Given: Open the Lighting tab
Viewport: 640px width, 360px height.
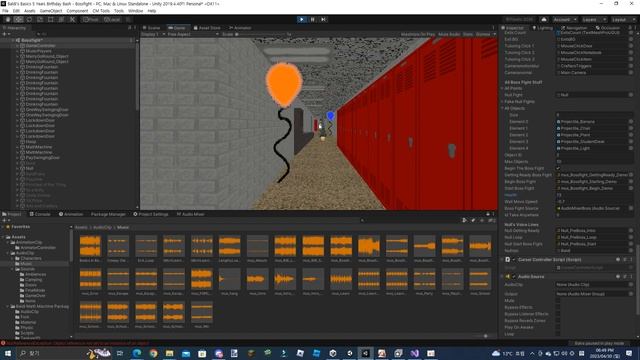Looking at the screenshot, I should [543, 28].
